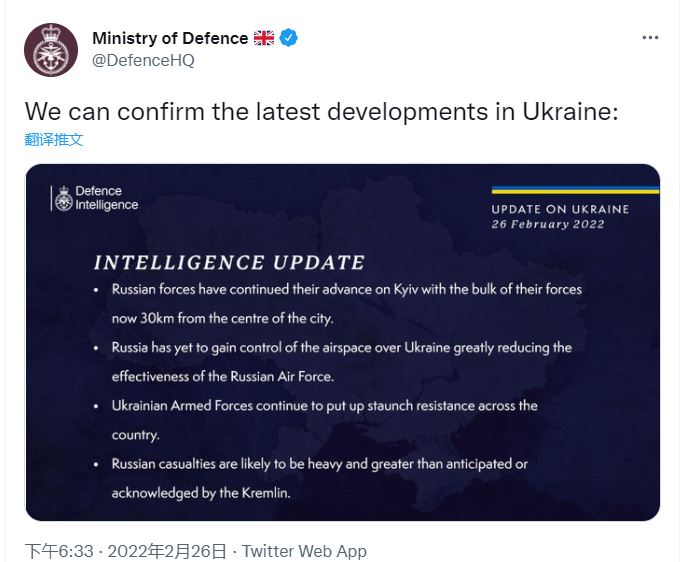Click the bullet about control of the airspace
Screen dimensions: 681x562
coord(340,361)
